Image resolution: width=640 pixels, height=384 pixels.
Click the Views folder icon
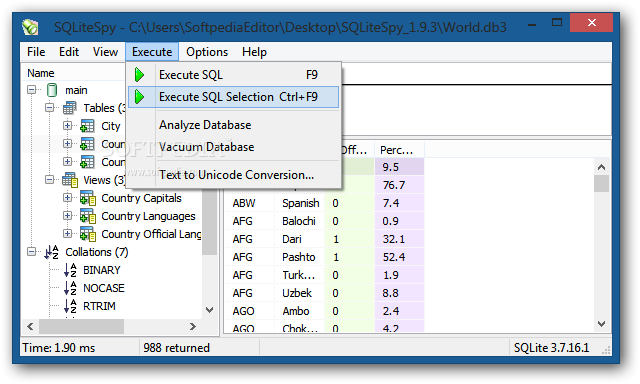(70, 180)
